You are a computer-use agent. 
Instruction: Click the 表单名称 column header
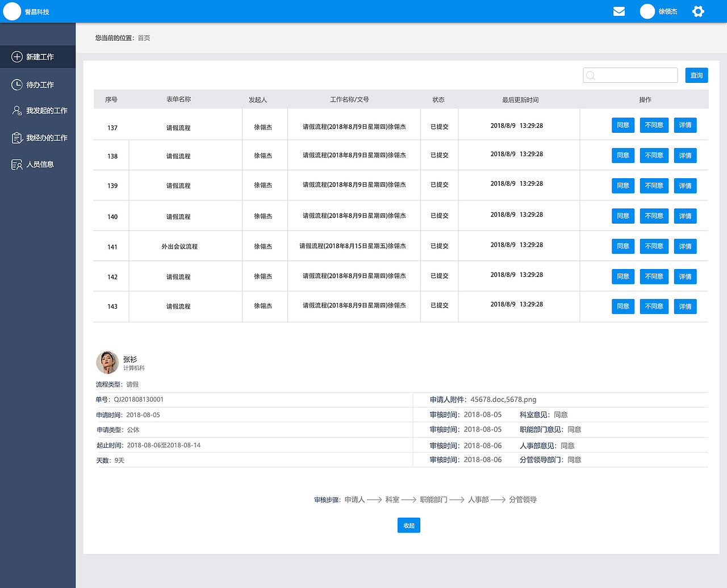(x=178, y=99)
